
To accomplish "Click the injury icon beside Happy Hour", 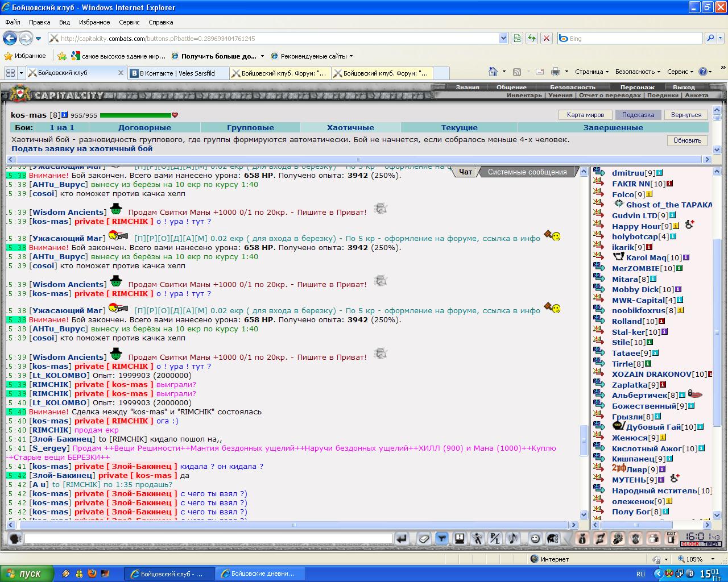I will (689, 225).
